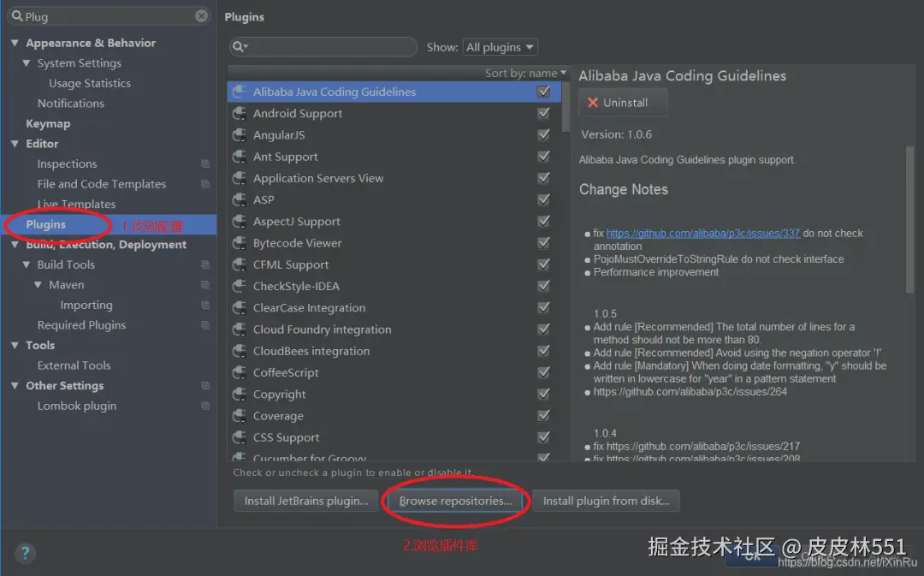Toggle the AngularJS plugin checkbox
Viewport: 924px width, 576px height.
coord(543,135)
